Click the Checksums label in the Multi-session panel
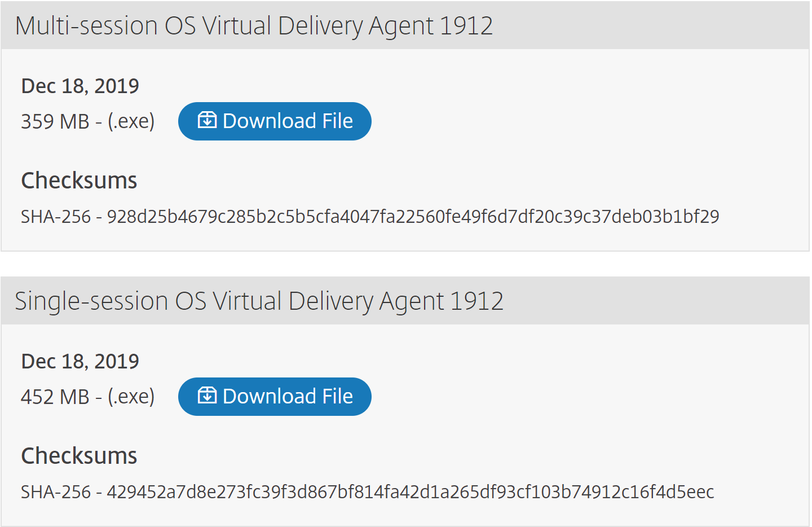812x527 pixels. tap(79, 180)
